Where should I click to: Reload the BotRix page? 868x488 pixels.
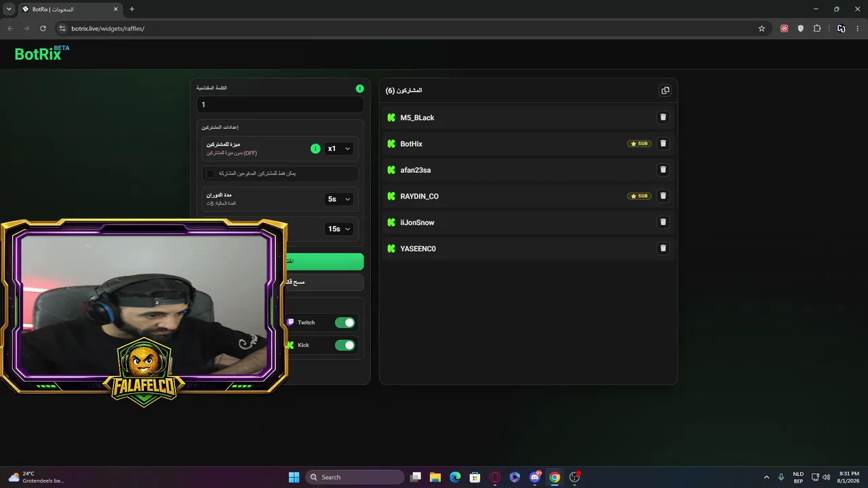(43, 28)
